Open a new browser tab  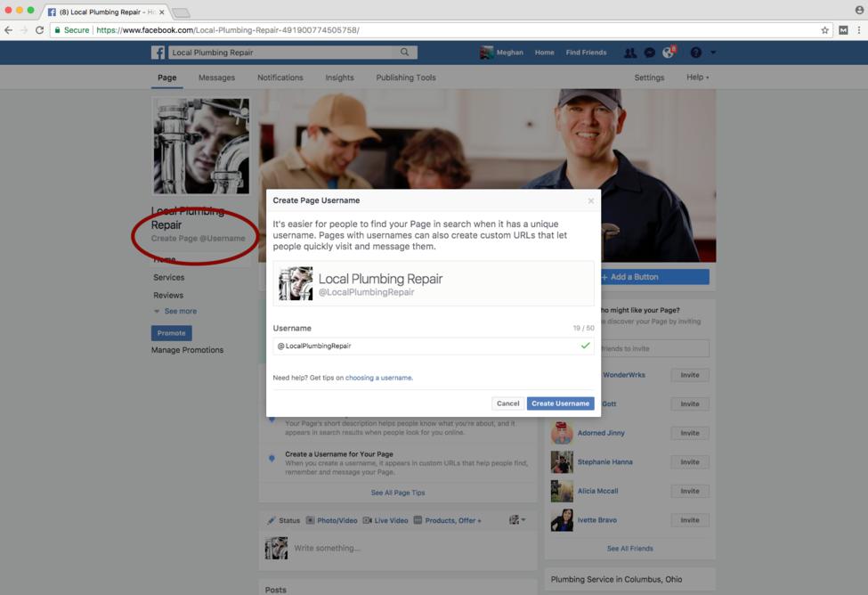coord(181,12)
